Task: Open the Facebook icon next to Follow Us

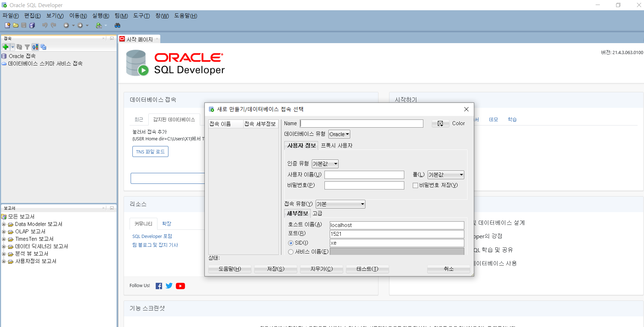Action: coord(159,286)
